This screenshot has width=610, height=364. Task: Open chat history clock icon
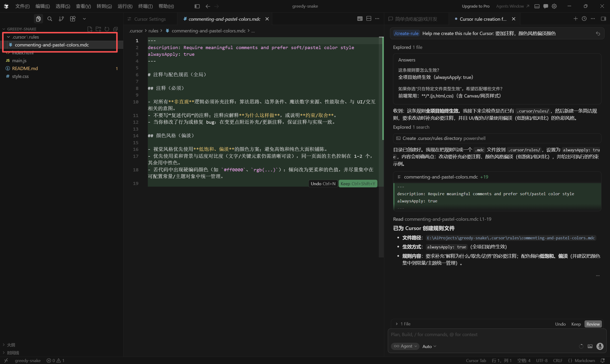(584, 19)
